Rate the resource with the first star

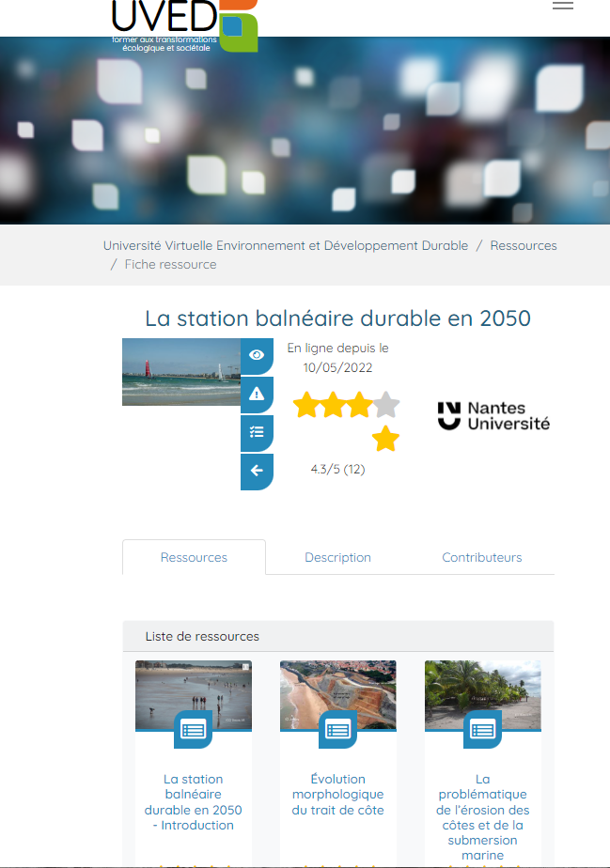(x=306, y=406)
